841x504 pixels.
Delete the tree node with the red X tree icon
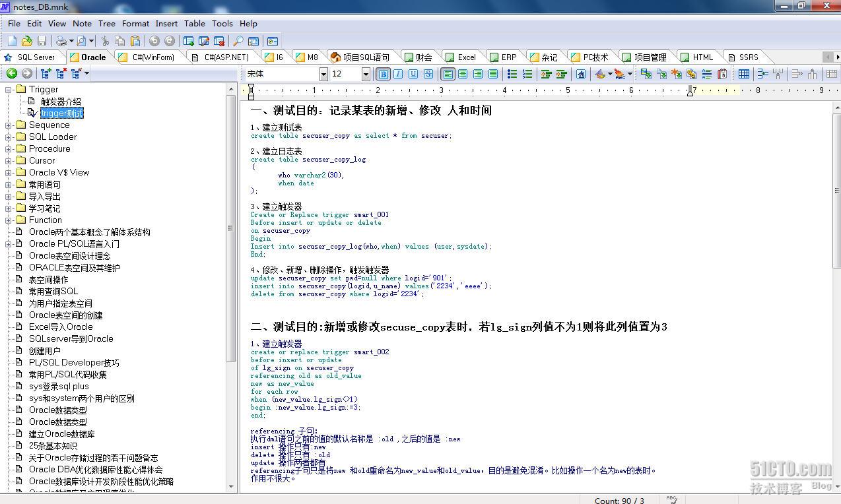[61, 73]
